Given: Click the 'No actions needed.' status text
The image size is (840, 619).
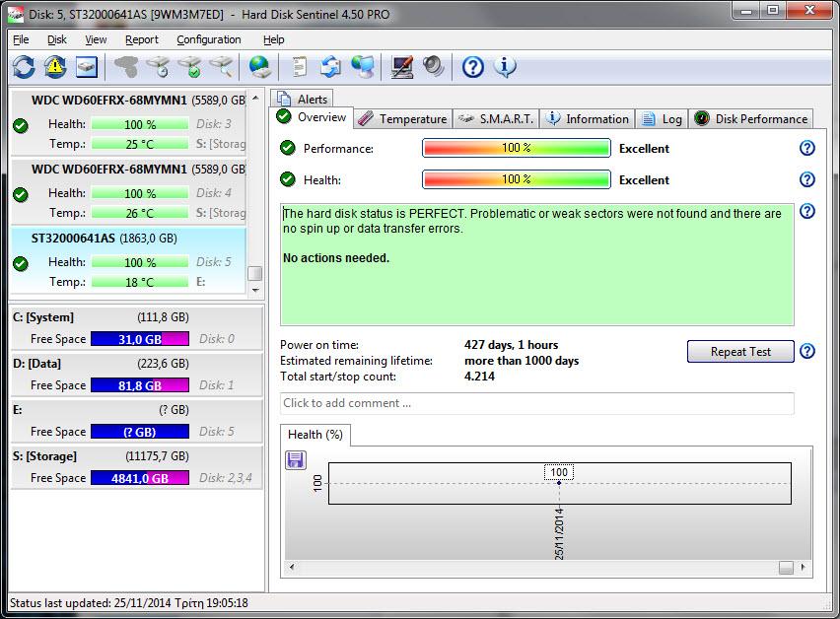Looking at the screenshot, I should click(336, 258).
